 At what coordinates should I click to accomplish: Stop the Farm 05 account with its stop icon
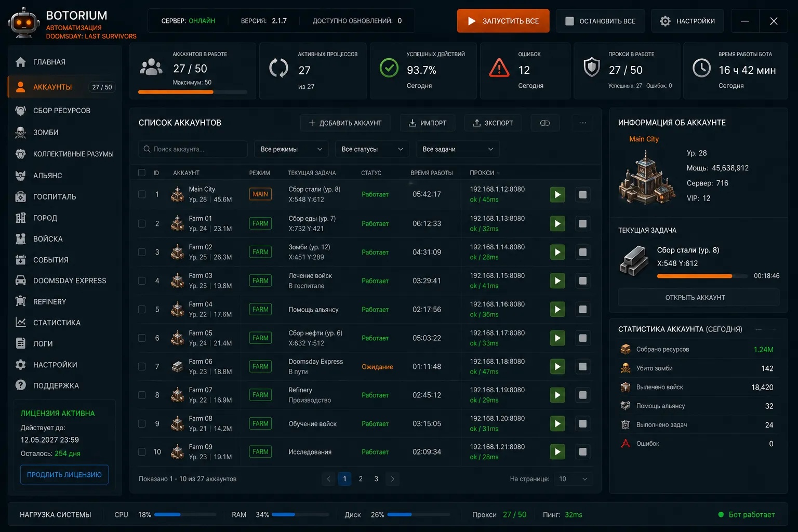[583, 338]
